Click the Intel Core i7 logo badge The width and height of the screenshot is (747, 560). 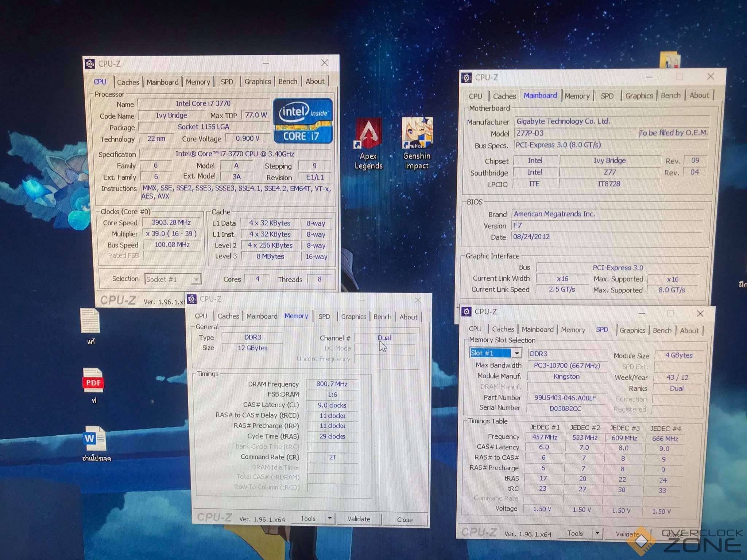coord(302,120)
